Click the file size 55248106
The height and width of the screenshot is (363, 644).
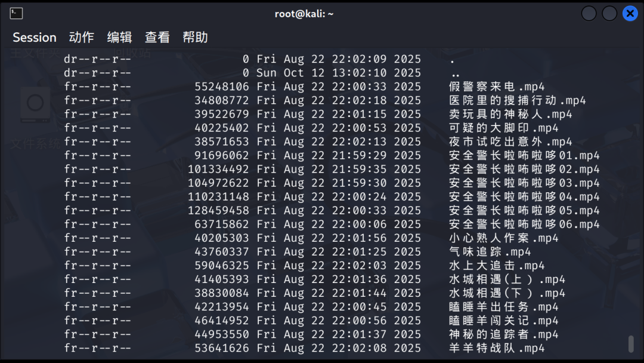222,87
